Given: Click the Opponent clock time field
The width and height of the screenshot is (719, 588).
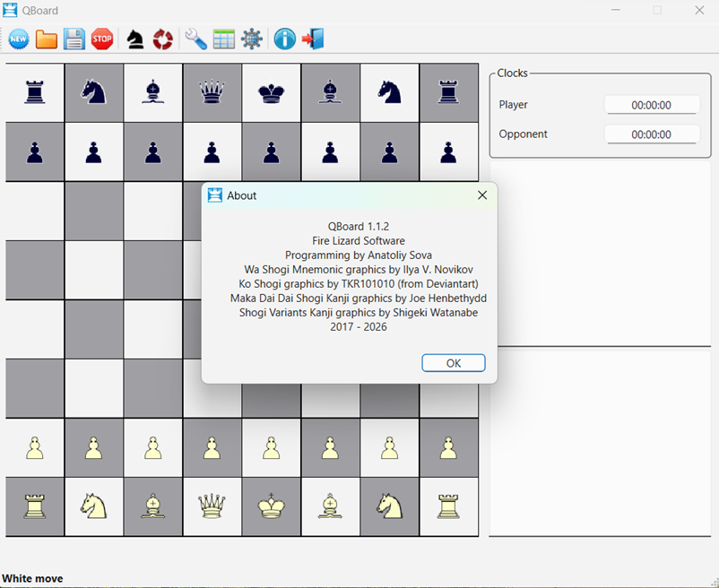Looking at the screenshot, I should coord(652,134).
